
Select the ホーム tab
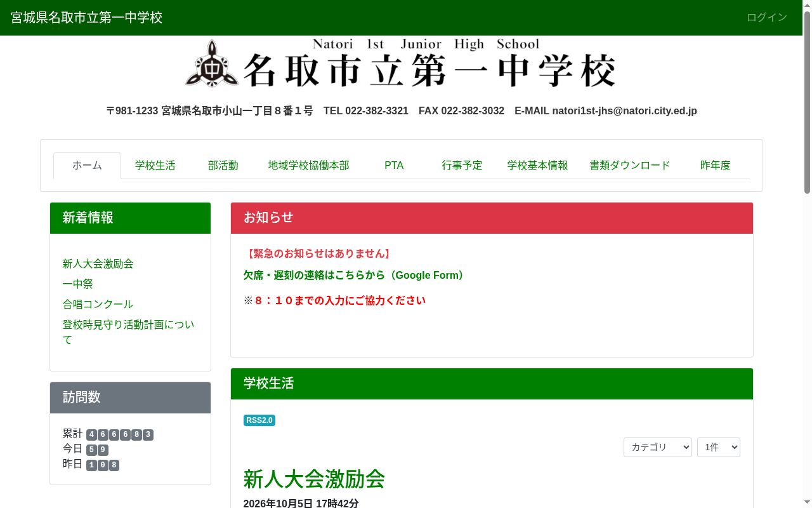tap(87, 165)
